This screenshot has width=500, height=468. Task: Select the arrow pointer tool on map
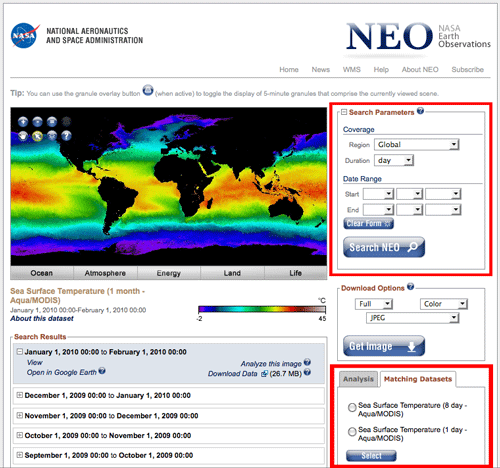[37, 136]
